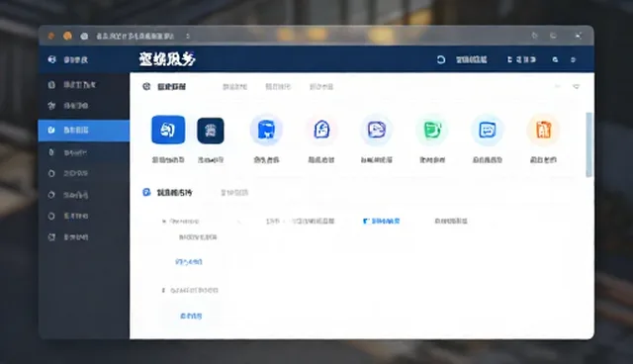Expand the first list row via its triangle

[x=164, y=222]
